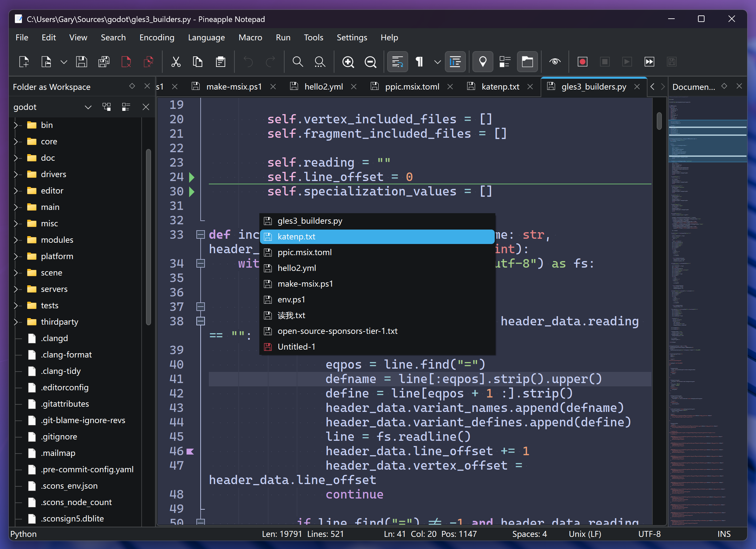Viewport: 756px width, 549px height.
Task: Click the editor vertical scrollbar thumb
Action: pos(659,121)
